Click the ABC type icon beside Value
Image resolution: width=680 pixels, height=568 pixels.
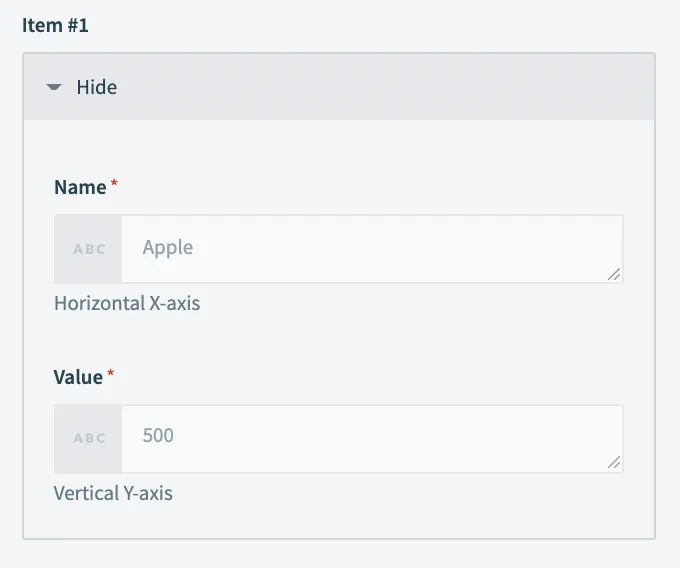(89, 439)
